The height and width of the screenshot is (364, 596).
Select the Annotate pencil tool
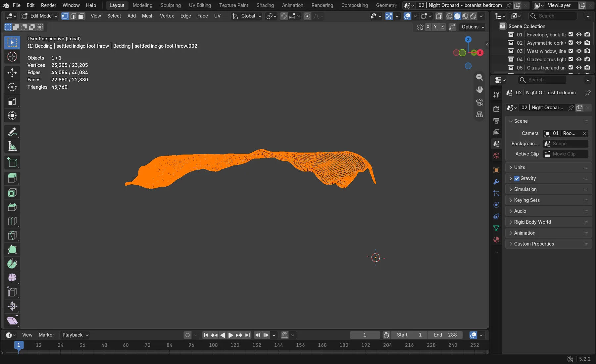coord(12,132)
